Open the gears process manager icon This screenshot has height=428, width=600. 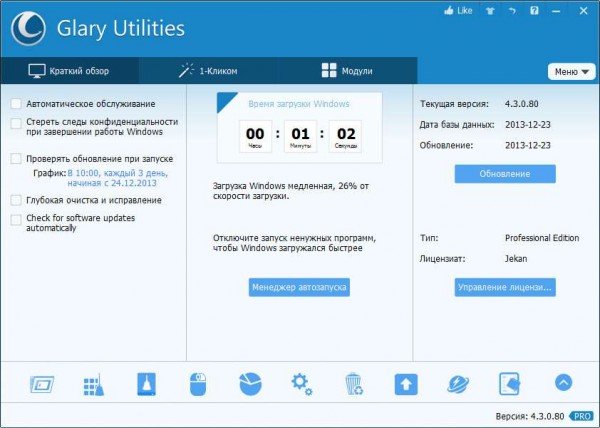(302, 384)
